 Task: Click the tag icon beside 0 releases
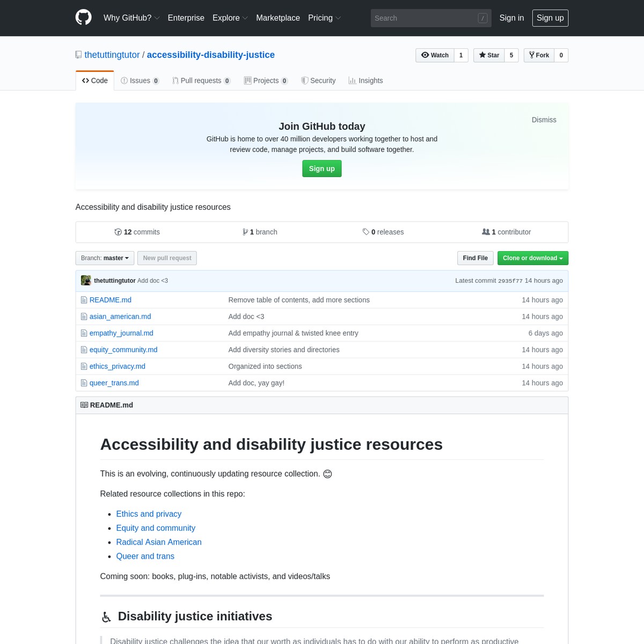point(366,232)
